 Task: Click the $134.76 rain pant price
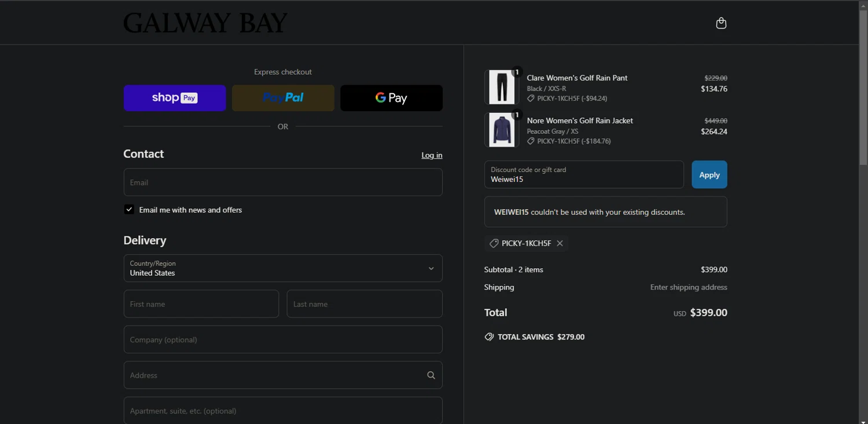pos(714,89)
